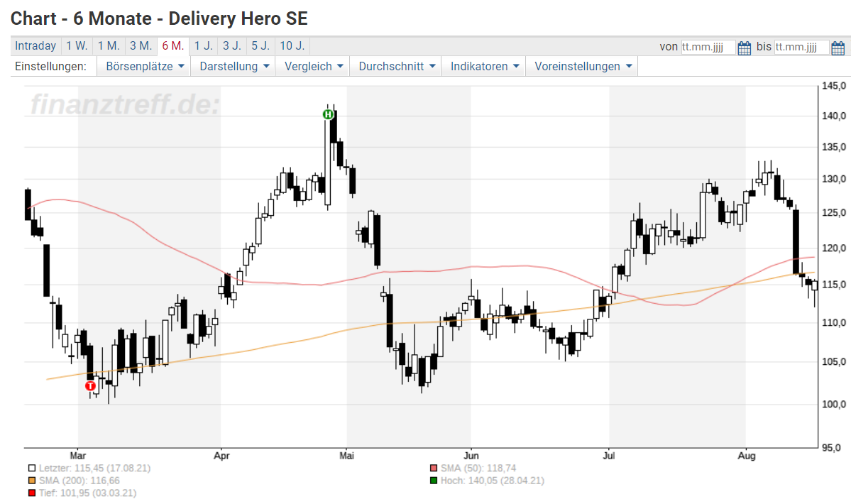Select the 1 J. time range tab
Viewport: 851px width, 504px height.
pyautogui.click(x=204, y=46)
